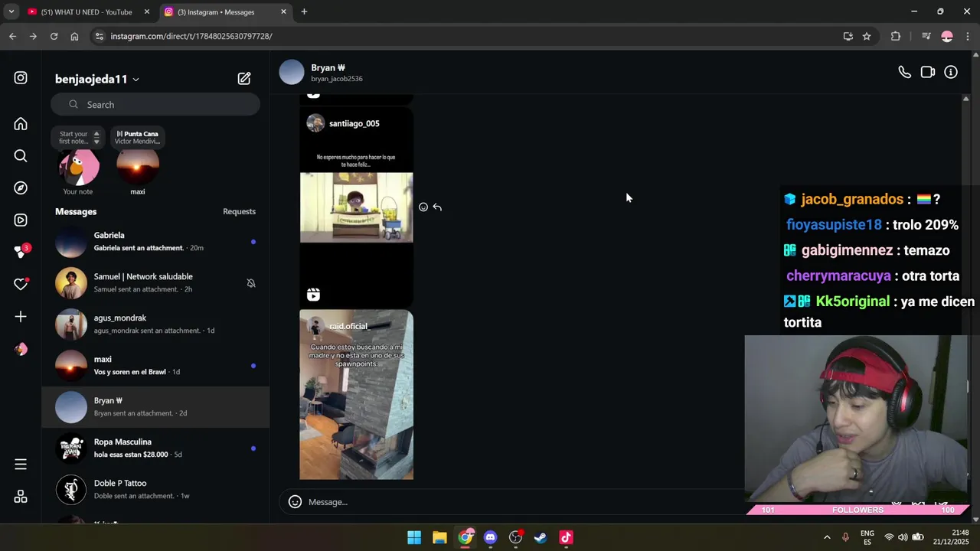Open a new Chrome tab

coord(304,11)
